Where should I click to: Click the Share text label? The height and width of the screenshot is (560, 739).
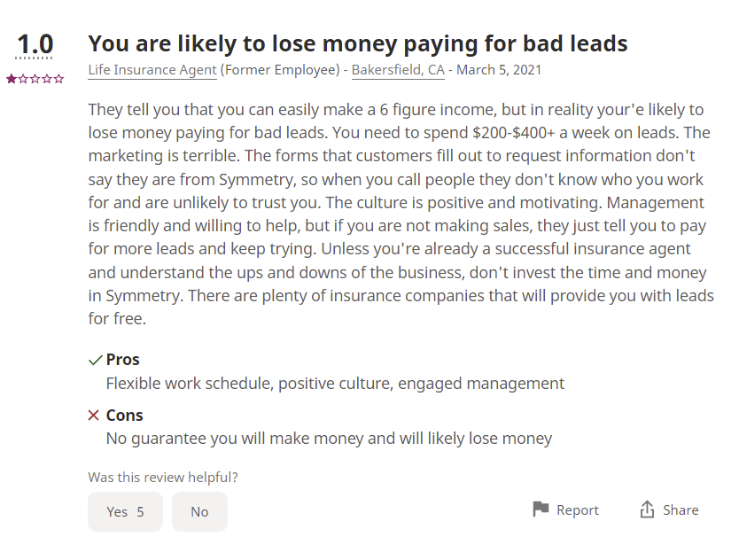681,510
